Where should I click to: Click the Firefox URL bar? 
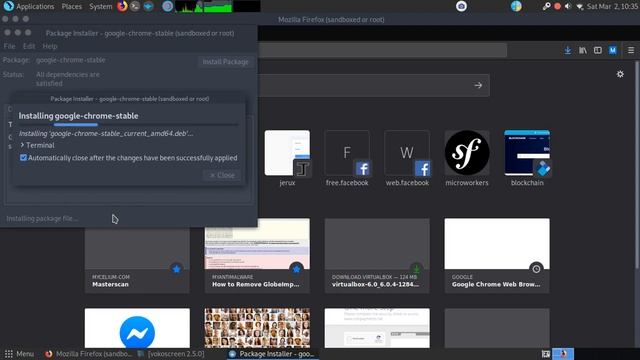tap(382, 50)
